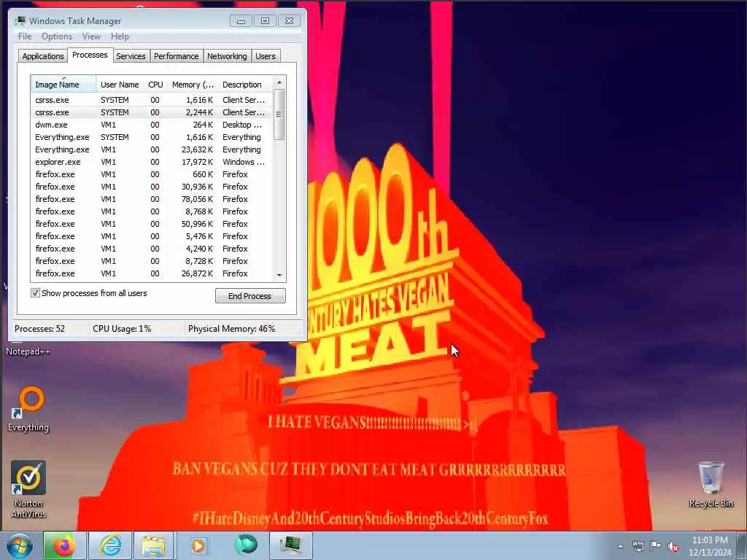Screen dimensions: 747x560
Task: Open Windows Media Player taskbar icon
Action: (198, 545)
